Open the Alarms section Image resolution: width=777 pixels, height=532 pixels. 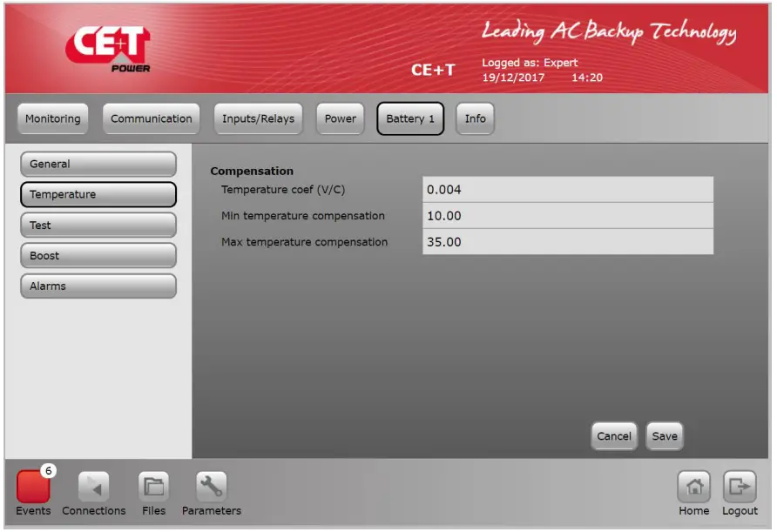98,286
